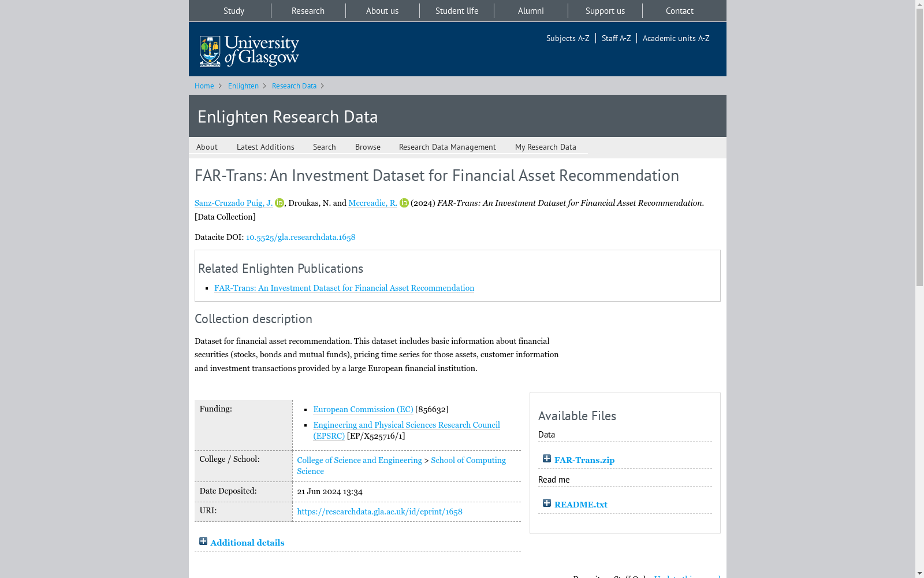Screen dimensions: 924x578
Task: Select the grant number EP/X525716/1
Action: pyautogui.click(x=376, y=436)
